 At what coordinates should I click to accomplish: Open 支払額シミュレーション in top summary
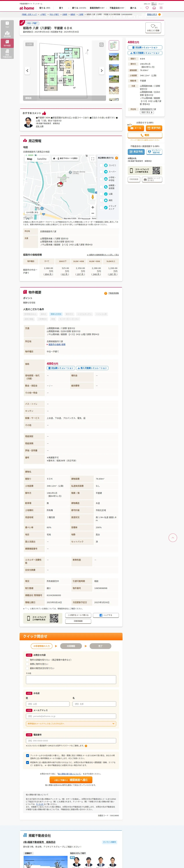click(x=145, y=47)
